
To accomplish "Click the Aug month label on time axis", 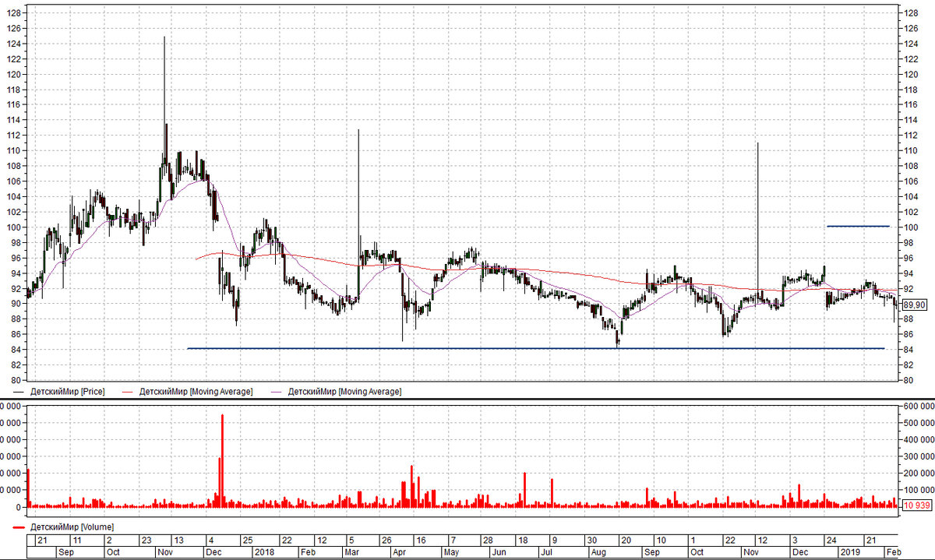I will pyautogui.click(x=598, y=551).
